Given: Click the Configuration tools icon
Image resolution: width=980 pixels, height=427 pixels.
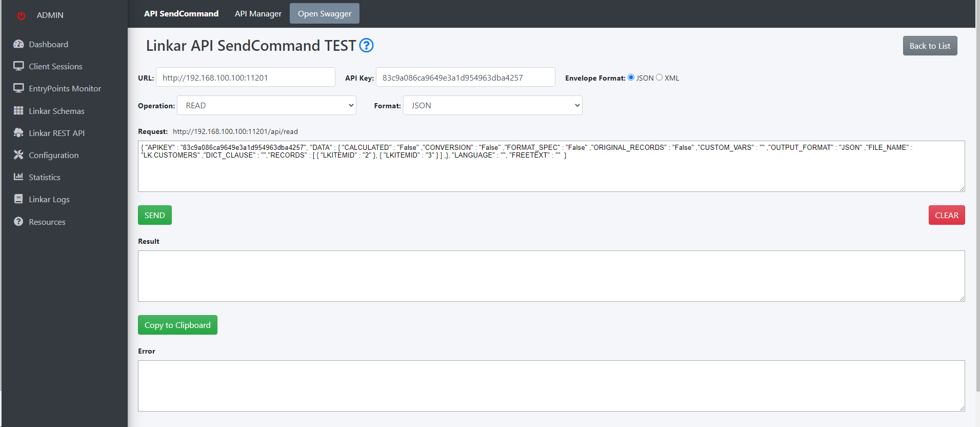Looking at the screenshot, I should pyautogui.click(x=18, y=155).
